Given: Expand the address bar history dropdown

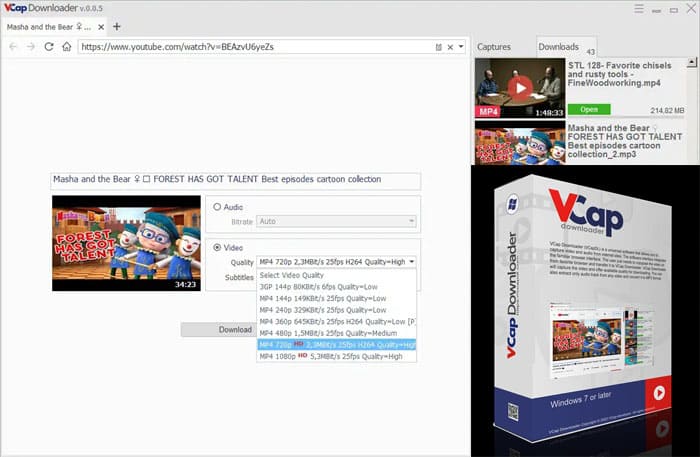Looking at the screenshot, I should pos(461,46).
